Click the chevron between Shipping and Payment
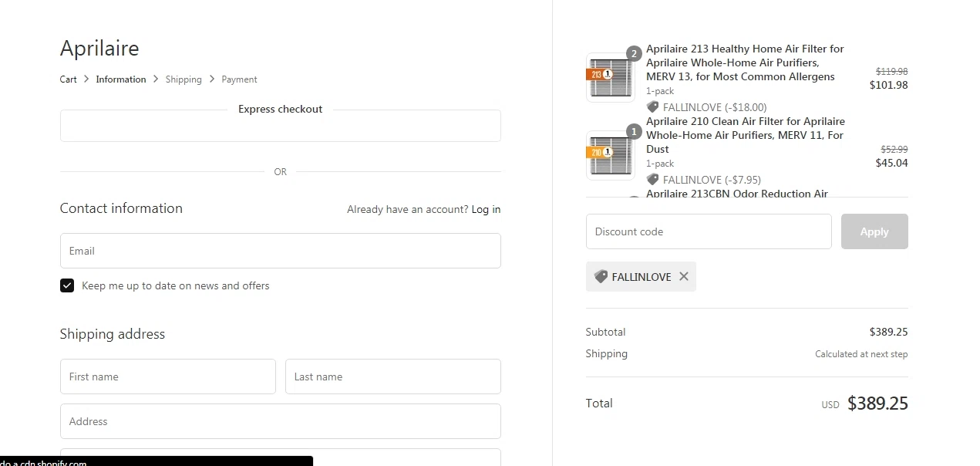The image size is (980, 466). (x=212, y=79)
